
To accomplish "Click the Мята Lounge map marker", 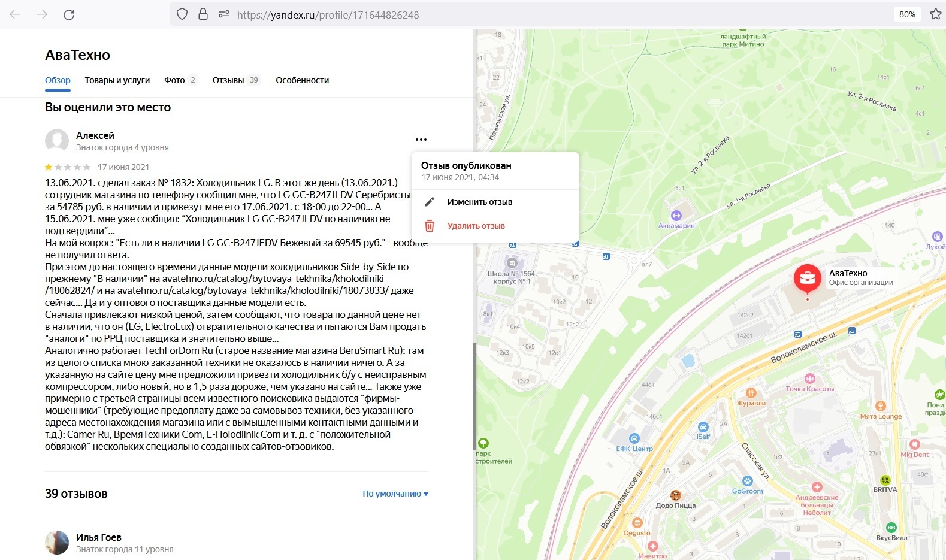I will [880, 406].
